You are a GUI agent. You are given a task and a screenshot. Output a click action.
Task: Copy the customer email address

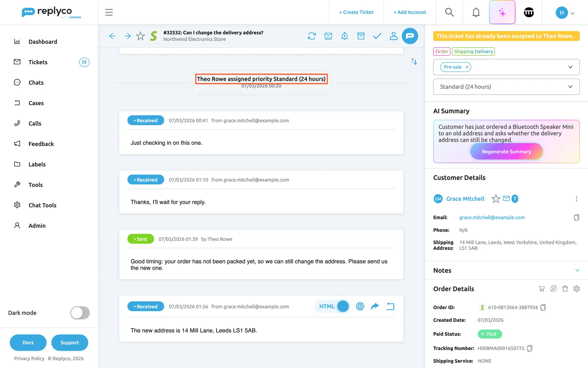coord(577,218)
